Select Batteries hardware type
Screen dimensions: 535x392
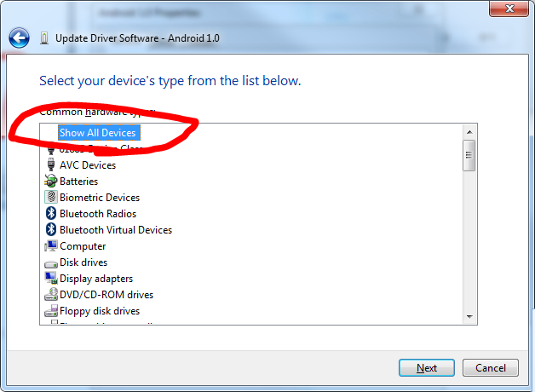click(x=79, y=182)
